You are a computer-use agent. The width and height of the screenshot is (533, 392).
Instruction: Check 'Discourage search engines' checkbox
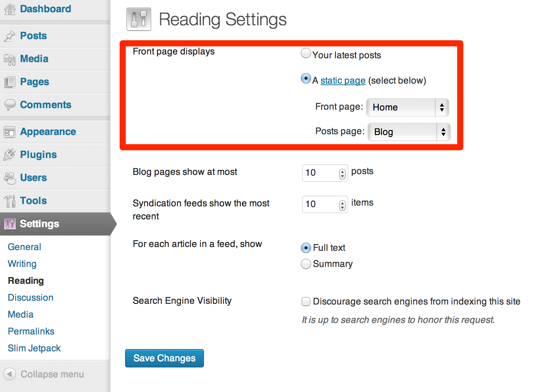[x=306, y=301]
